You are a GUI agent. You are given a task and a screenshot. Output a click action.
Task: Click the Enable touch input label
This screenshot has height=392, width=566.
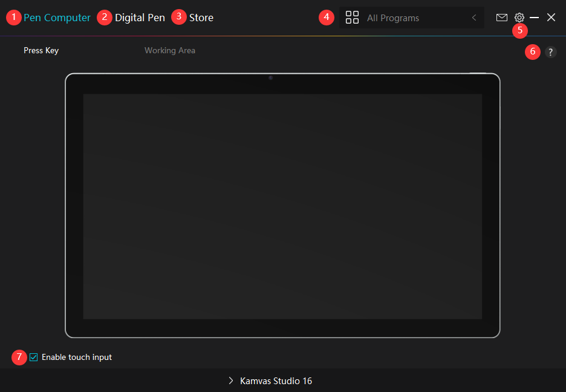77,357
